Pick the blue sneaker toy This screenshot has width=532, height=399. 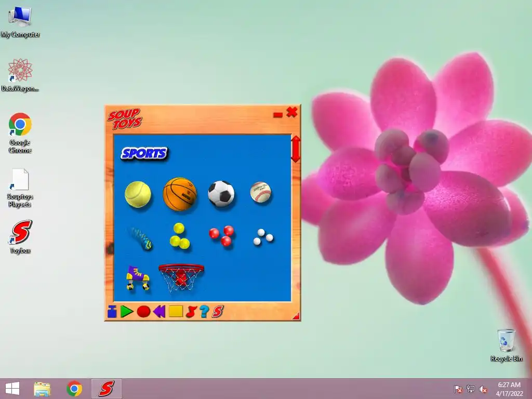point(140,238)
